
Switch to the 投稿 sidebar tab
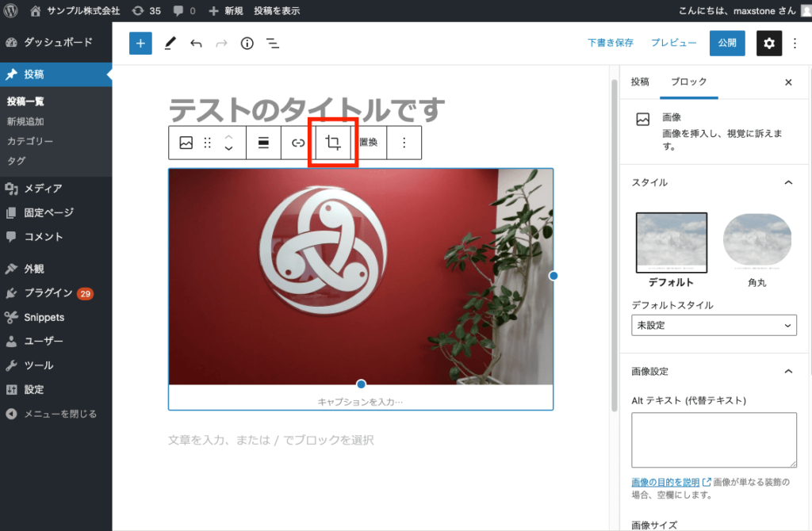click(x=640, y=82)
